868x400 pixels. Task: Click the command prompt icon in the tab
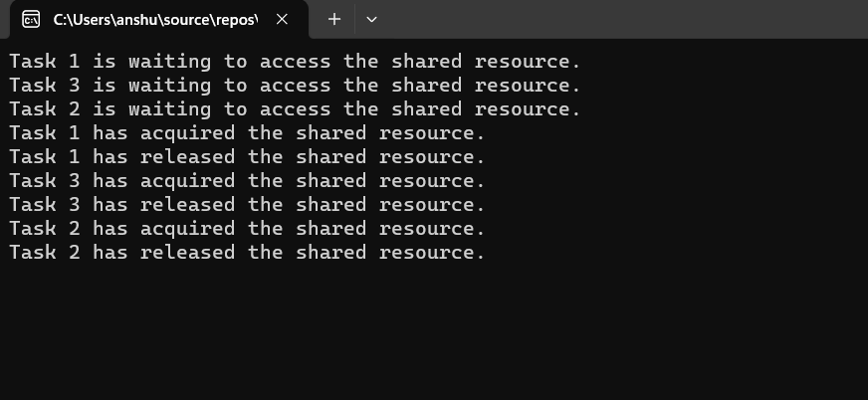point(31,19)
